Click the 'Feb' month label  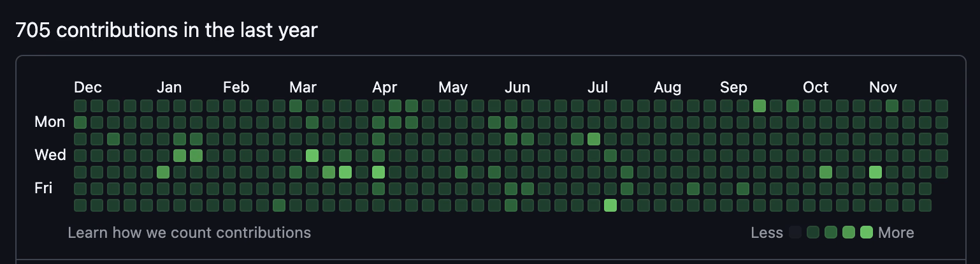tap(236, 87)
